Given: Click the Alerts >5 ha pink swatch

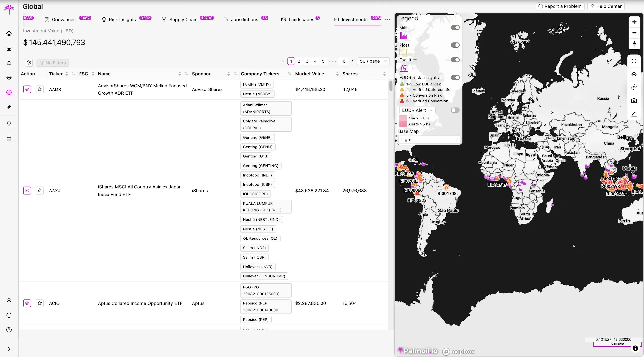Looking at the screenshot, I should 403,124.
